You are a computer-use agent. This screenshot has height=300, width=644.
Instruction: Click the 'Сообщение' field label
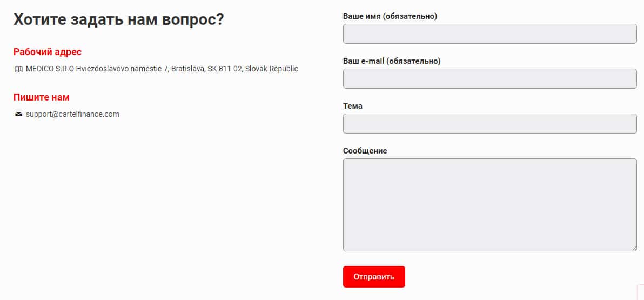pyautogui.click(x=365, y=151)
